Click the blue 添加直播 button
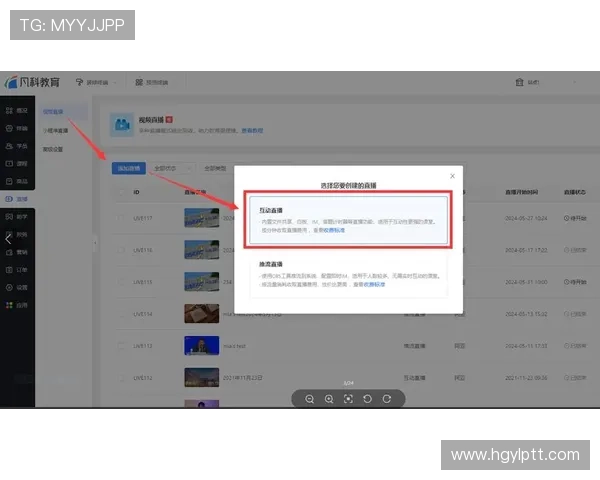The height and width of the screenshot is (480, 600). (x=129, y=168)
